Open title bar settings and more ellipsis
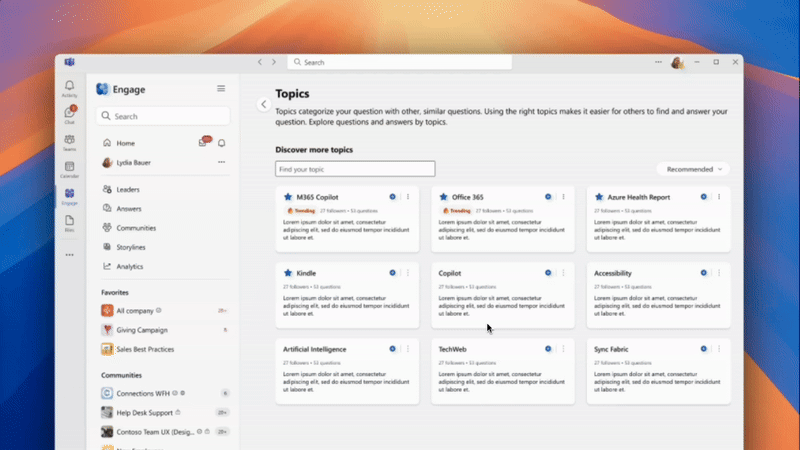Viewport: 800px width, 450px height. pos(658,62)
